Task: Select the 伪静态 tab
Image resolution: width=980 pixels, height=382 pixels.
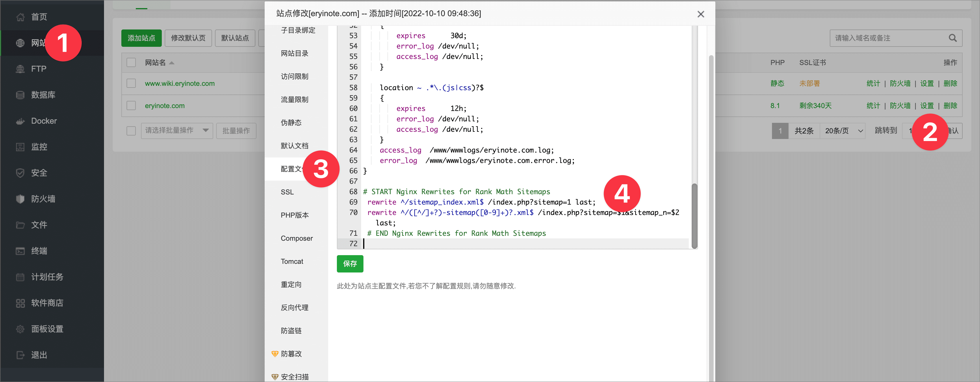Action: (291, 123)
